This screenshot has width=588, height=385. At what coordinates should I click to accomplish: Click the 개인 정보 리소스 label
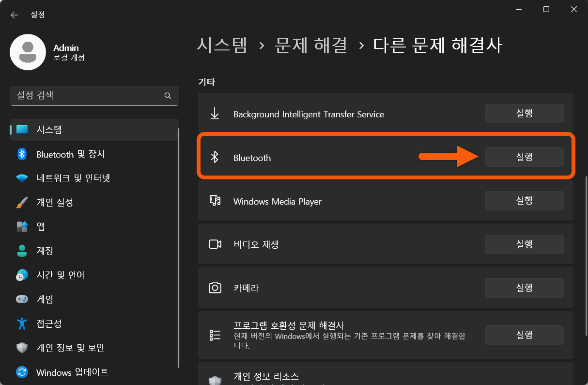[x=266, y=376]
